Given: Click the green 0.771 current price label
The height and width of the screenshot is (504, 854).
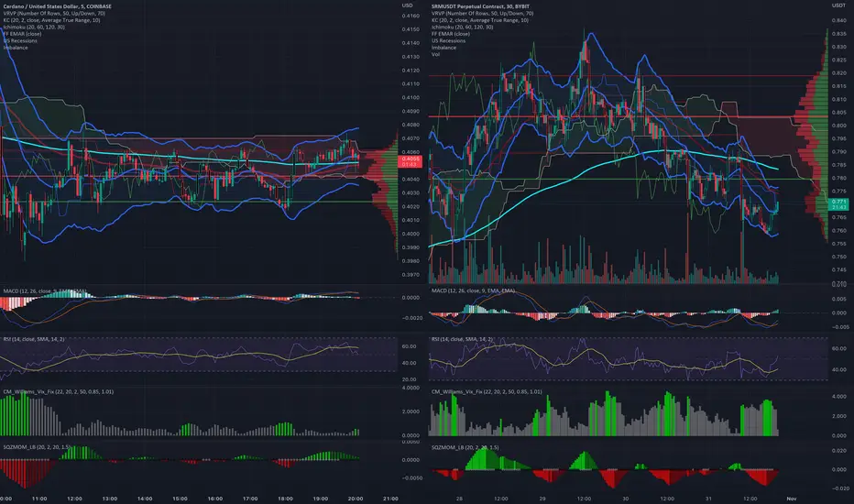Looking at the screenshot, I should [838, 204].
